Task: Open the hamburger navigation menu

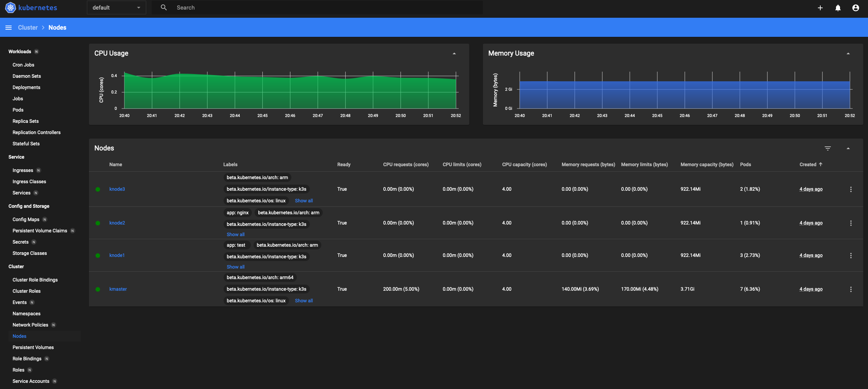Action: tap(9, 28)
